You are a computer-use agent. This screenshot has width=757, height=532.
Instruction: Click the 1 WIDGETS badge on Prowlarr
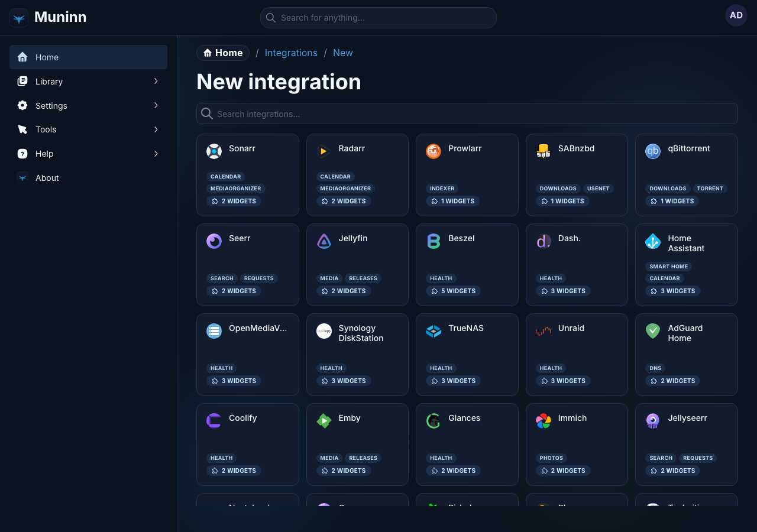[x=454, y=201]
